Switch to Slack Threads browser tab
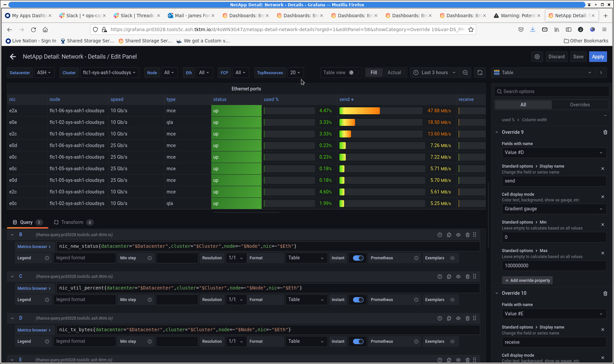Image resolution: width=614 pixels, height=364 pixels. (137, 16)
